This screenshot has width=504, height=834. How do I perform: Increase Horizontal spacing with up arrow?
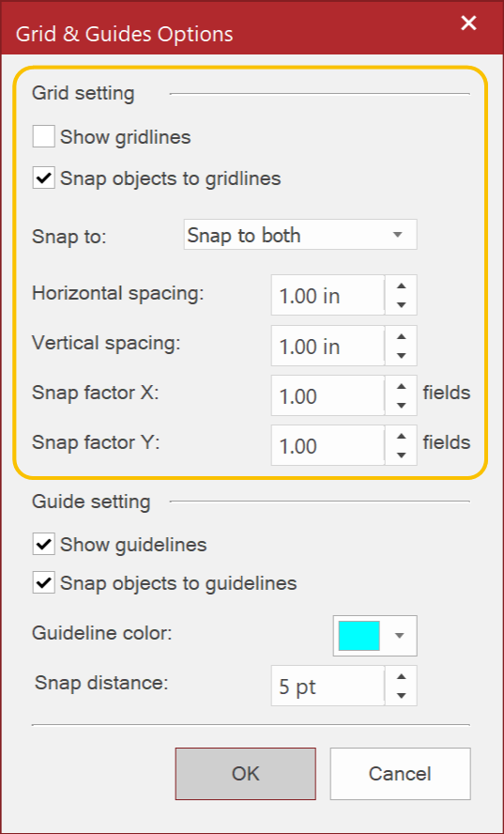(402, 286)
